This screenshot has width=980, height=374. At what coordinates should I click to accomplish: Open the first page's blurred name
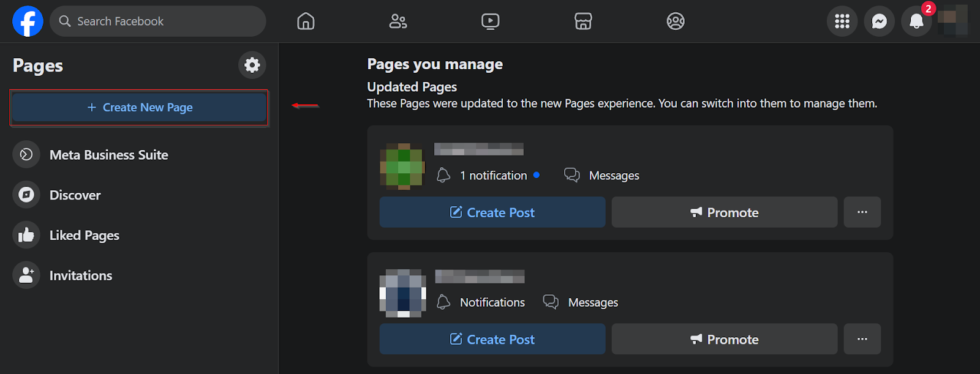coord(479,149)
